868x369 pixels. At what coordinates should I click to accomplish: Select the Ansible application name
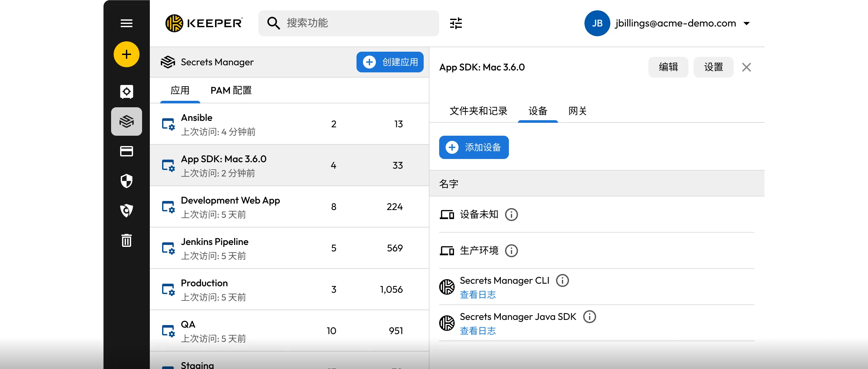click(197, 118)
